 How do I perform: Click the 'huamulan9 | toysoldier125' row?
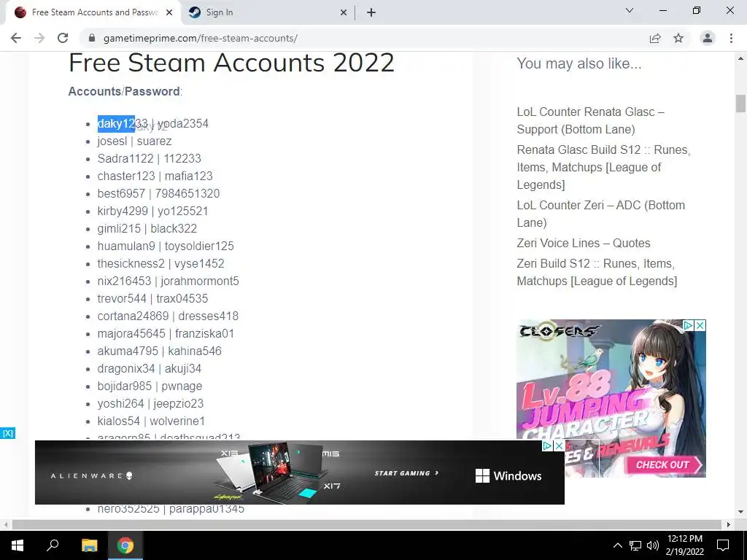(166, 246)
